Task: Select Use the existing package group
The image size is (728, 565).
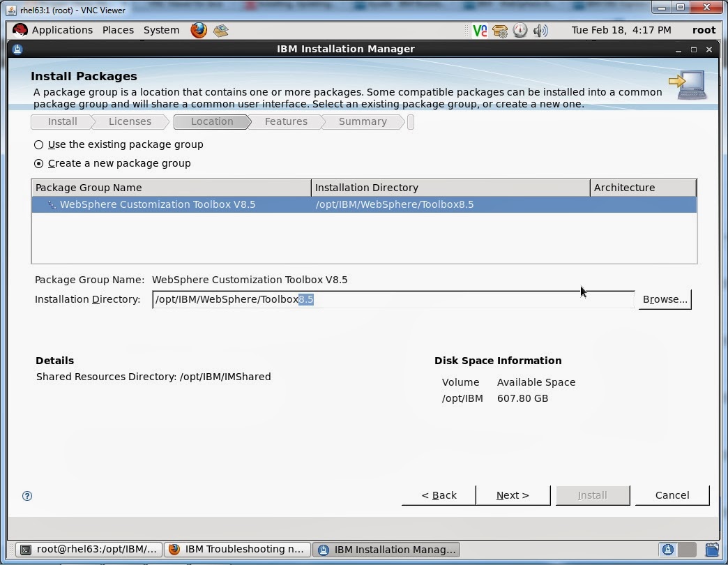Action: pyautogui.click(x=38, y=144)
